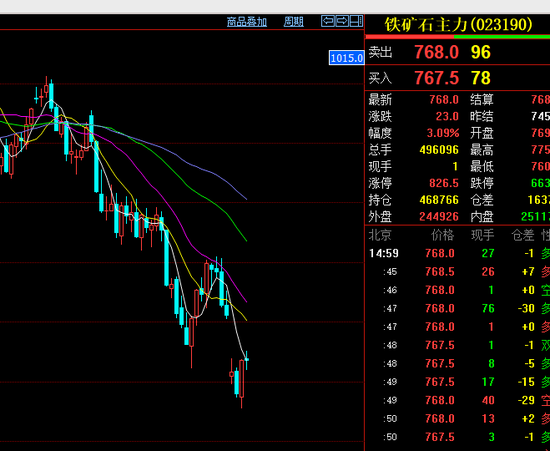The height and width of the screenshot is (451, 550).
Task: Toggle the split-panel layout icon
Action: click(x=356, y=21)
